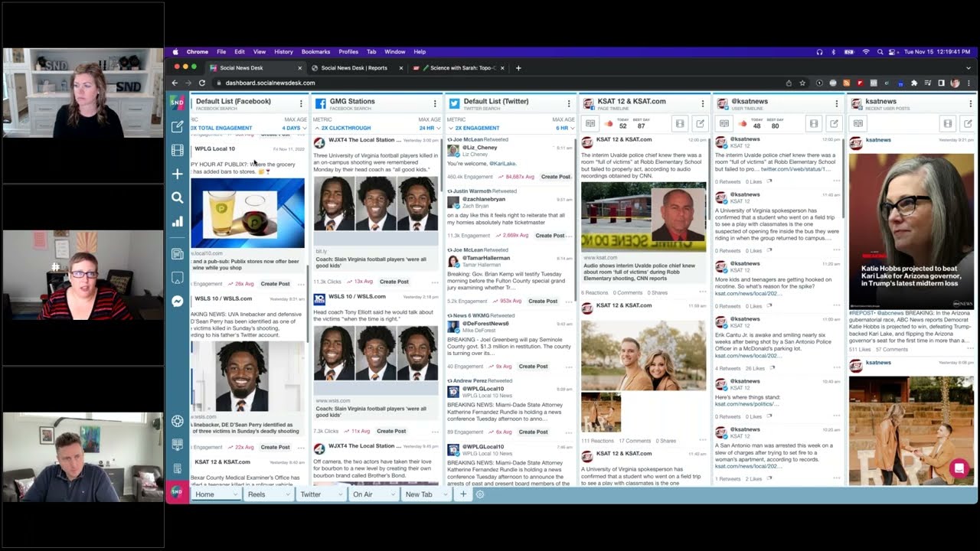The width and height of the screenshot is (980, 551).
Task: Open options menu for @ksatnews column
Action: pyautogui.click(x=836, y=103)
